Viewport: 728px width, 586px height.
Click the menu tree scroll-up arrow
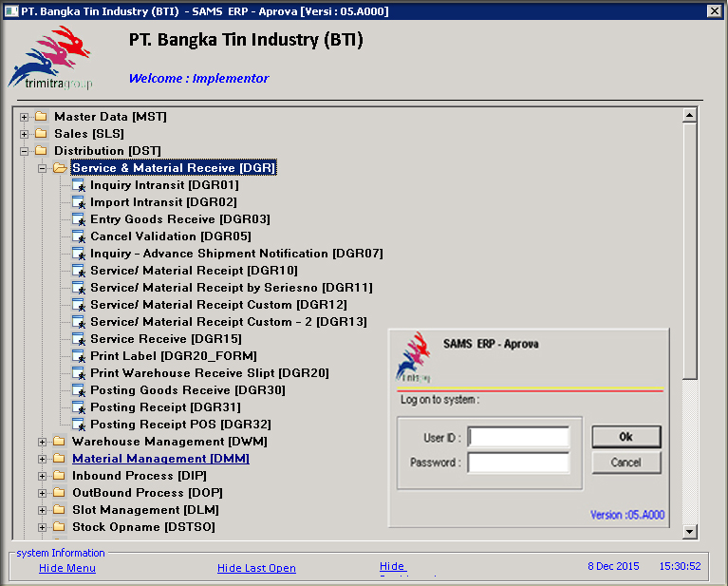689,115
